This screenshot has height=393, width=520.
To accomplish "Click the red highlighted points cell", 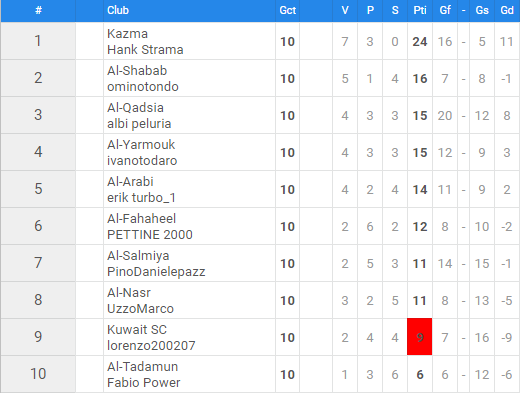I will pyautogui.click(x=420, y=337).
